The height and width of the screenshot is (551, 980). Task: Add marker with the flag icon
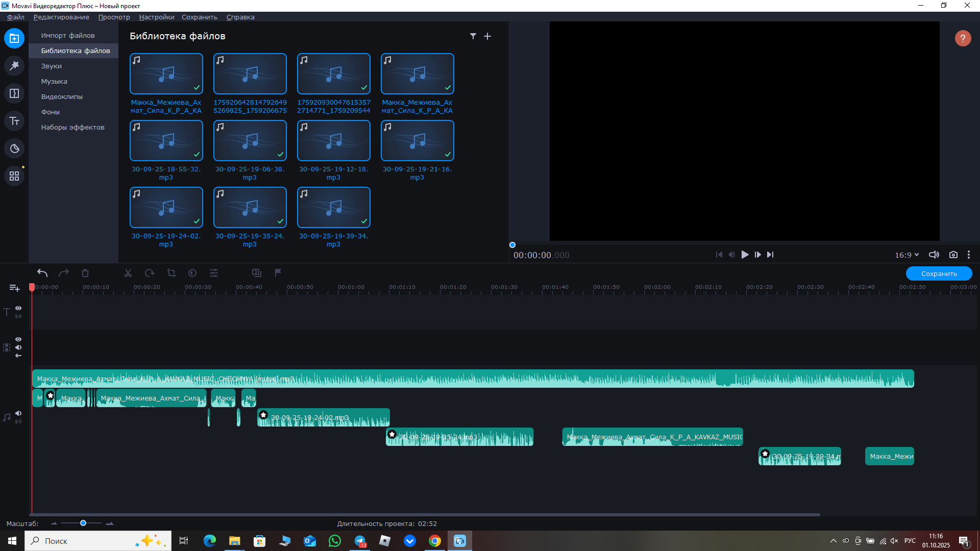(x=278, y=273)
